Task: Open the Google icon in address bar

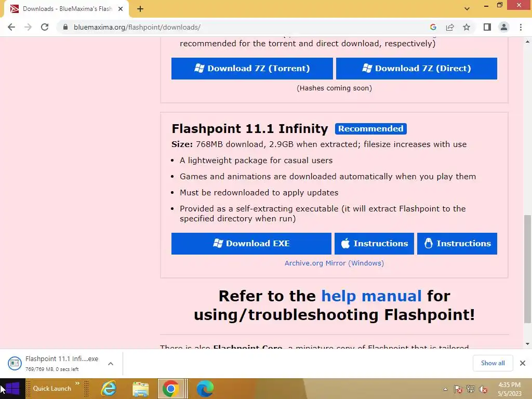Action: click(433, 27)
